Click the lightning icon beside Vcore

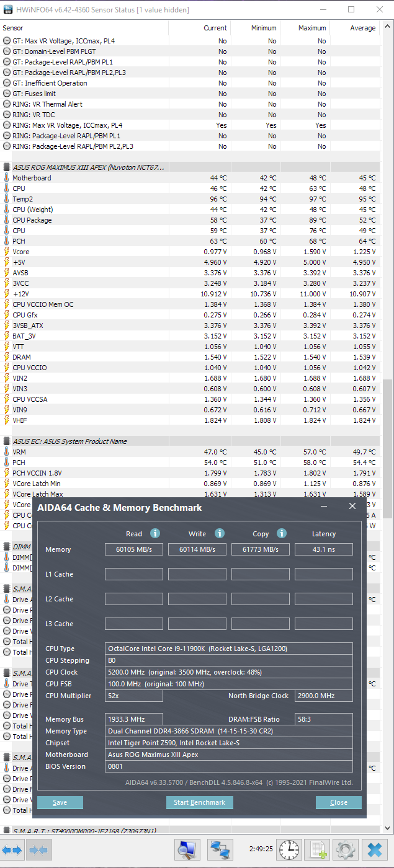coord(6,252)
